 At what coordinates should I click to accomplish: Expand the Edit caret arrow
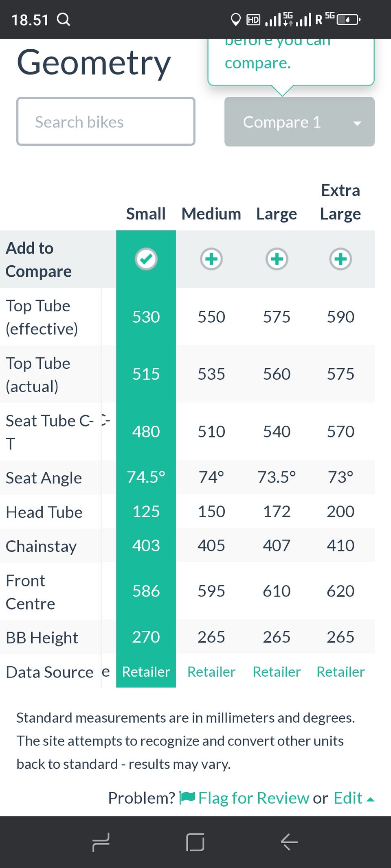point(370,800)
